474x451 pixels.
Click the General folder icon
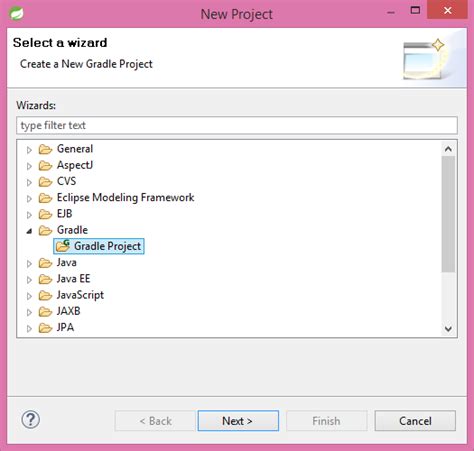click(x=45, y=149)
